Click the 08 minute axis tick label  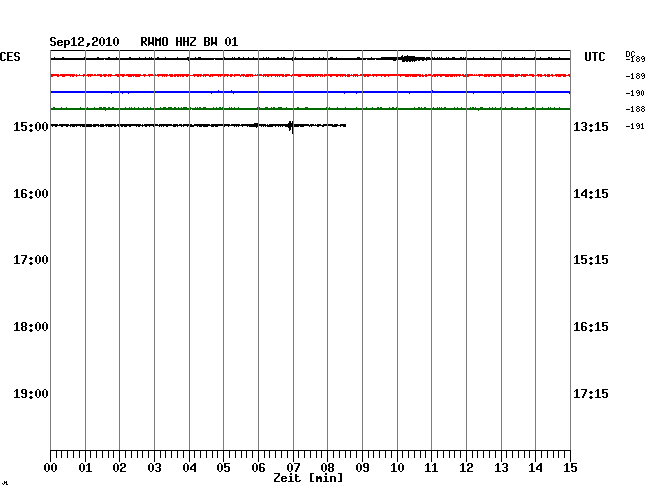[x=327, y=468]
